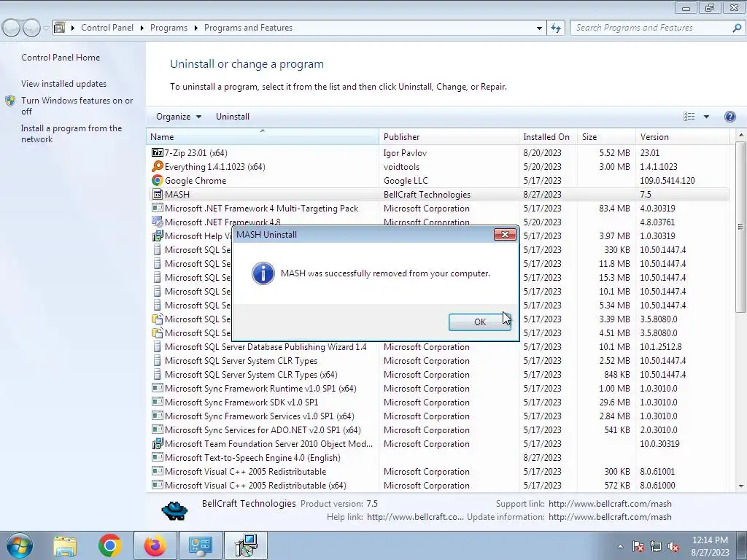
Task: Click icon of .NET Framework 4 Multi-Targeting Pack
Action: click(158, 208)
